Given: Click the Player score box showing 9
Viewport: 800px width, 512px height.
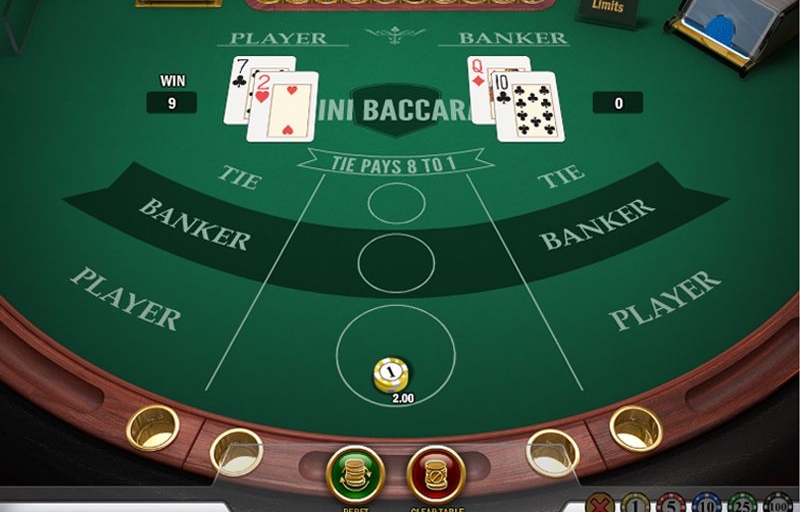Looking at the screenshot, I should tap(171, 103).
